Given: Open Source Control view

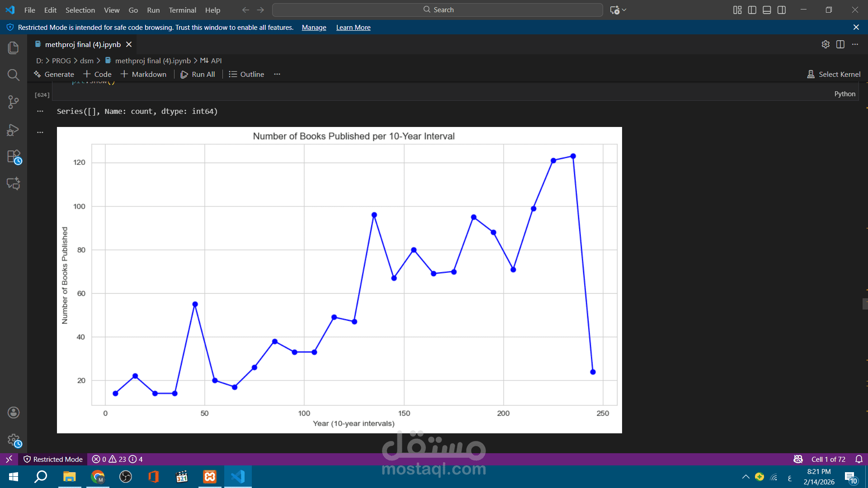Looking at the screenshot, I should tap(14, 102).
